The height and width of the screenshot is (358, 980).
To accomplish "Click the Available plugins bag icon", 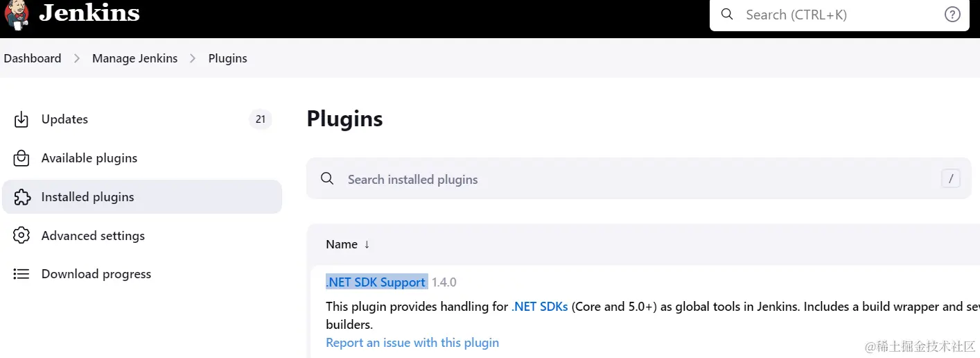I will click(x=21, y=158).
